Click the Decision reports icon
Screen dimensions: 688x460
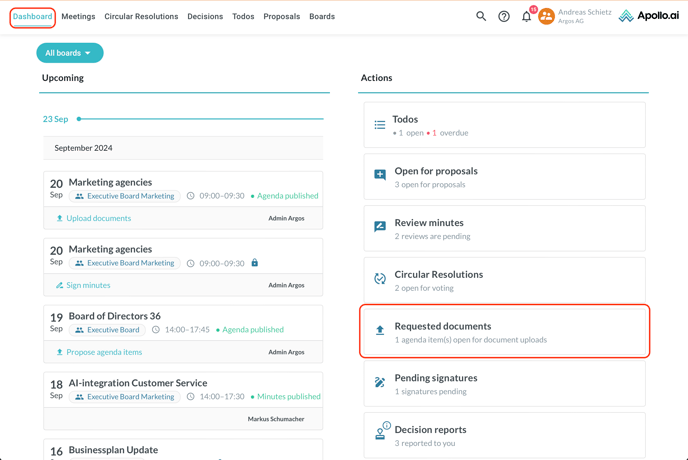click(x=380, y=433)
